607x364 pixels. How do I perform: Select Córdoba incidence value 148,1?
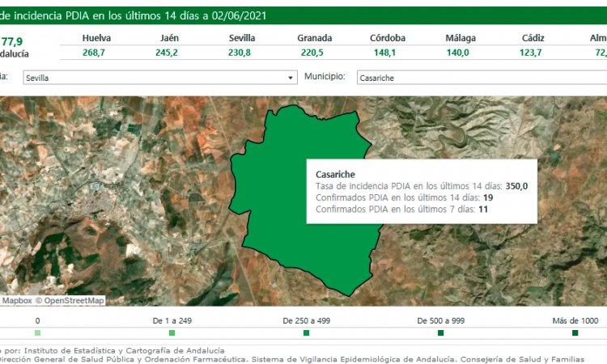pos(385,53)
